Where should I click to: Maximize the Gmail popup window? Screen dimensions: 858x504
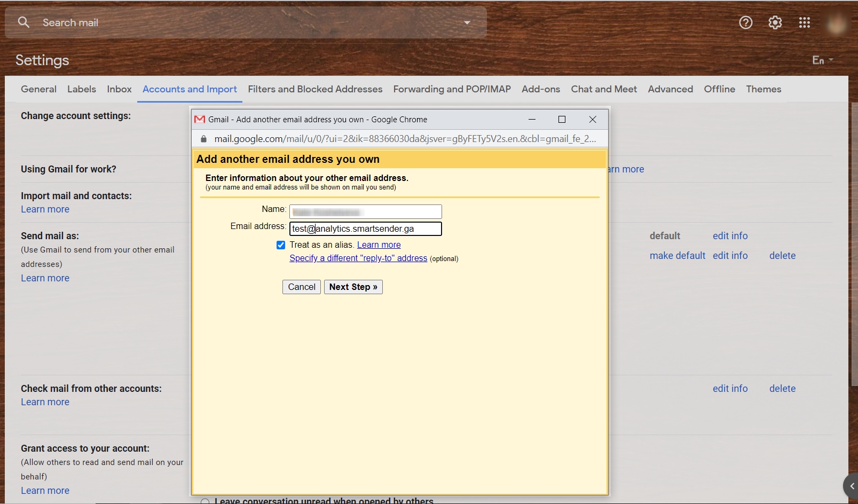coord(562,120)
